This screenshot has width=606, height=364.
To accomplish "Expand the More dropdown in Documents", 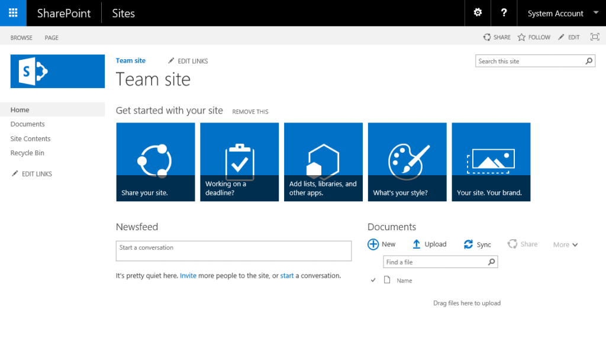I will [x=565, y=244].
